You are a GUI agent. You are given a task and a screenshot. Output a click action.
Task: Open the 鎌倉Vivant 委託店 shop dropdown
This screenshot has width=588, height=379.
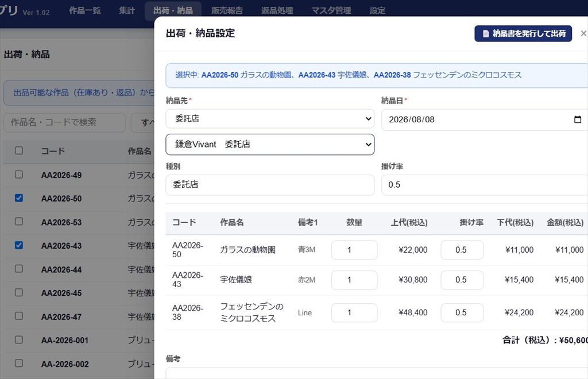pos(270,144)
